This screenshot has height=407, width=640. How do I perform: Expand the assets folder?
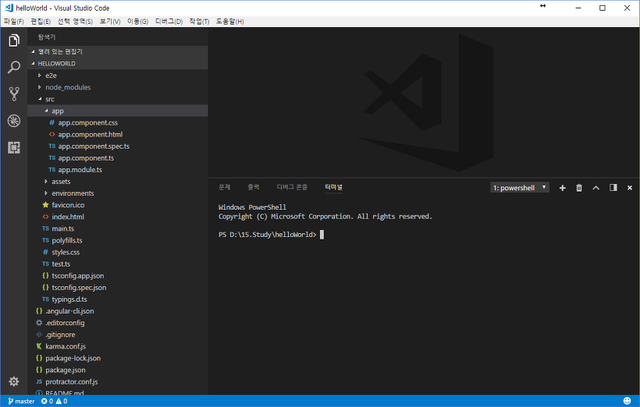[x=118, y=182]
